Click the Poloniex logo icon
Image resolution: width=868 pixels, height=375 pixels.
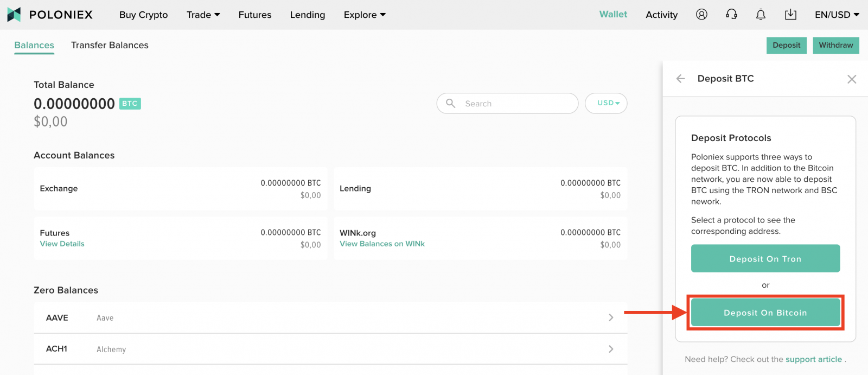pos(14,15)
